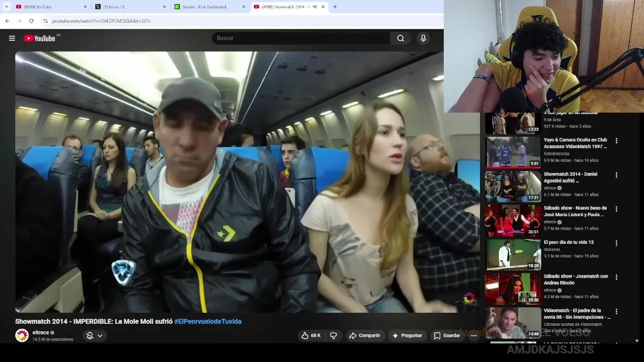This screenshot has height=362, width=644.
Task: Open Nuevo beso de José María Listorti thumbnail
Action: 513,220
